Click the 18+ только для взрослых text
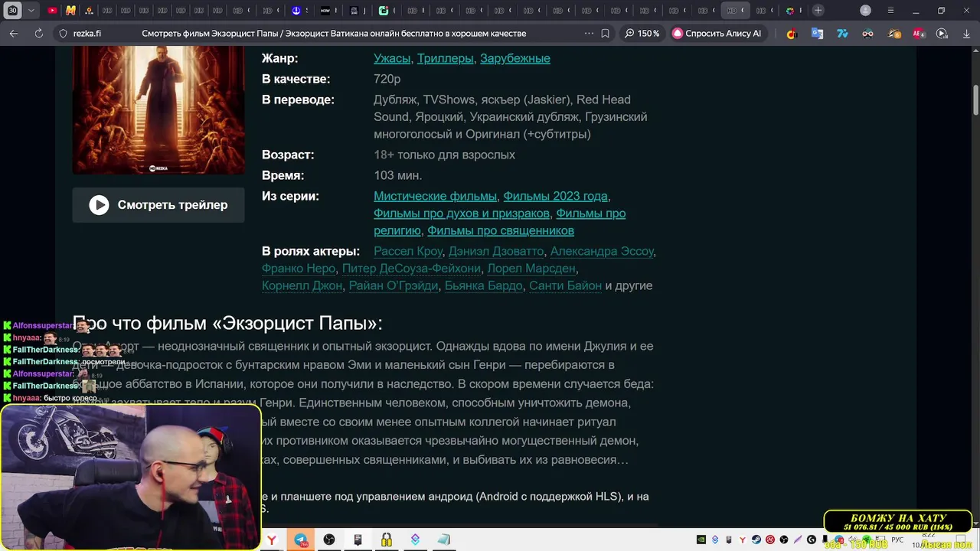 (x=444, y=155)
